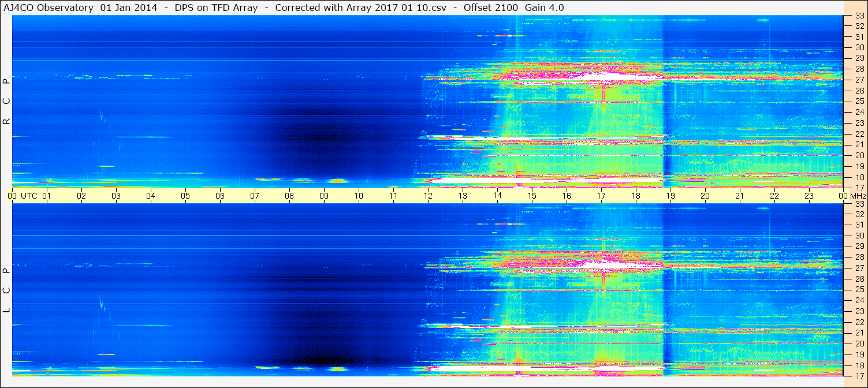Jump to the 06 hour marker
The width and height of the screenshot is (868, 388).
(x=220, y=196)
